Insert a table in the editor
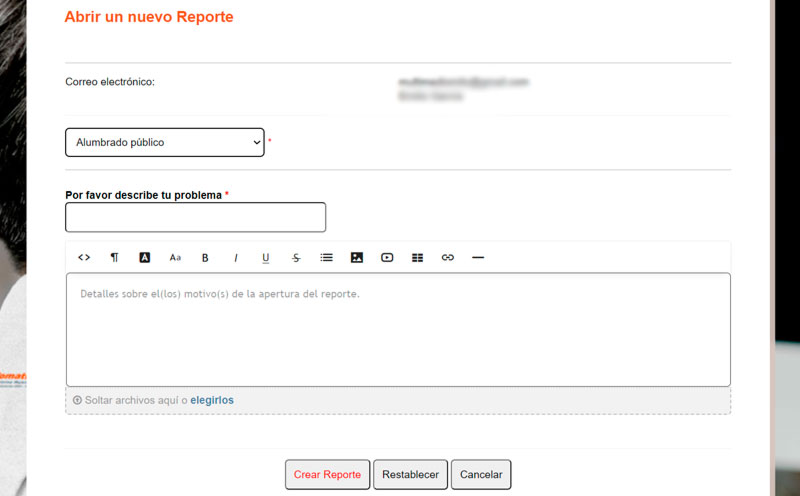Viewport: 800px width, 496px height. (417, 258)
